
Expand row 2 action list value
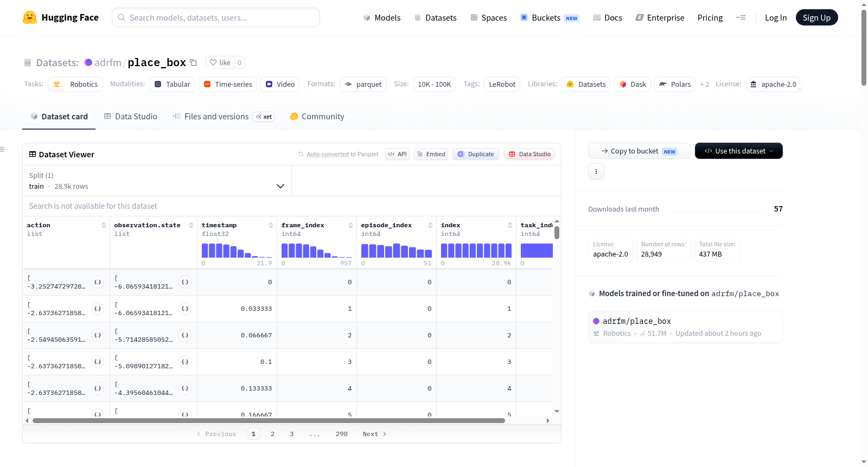coord(98,335)
